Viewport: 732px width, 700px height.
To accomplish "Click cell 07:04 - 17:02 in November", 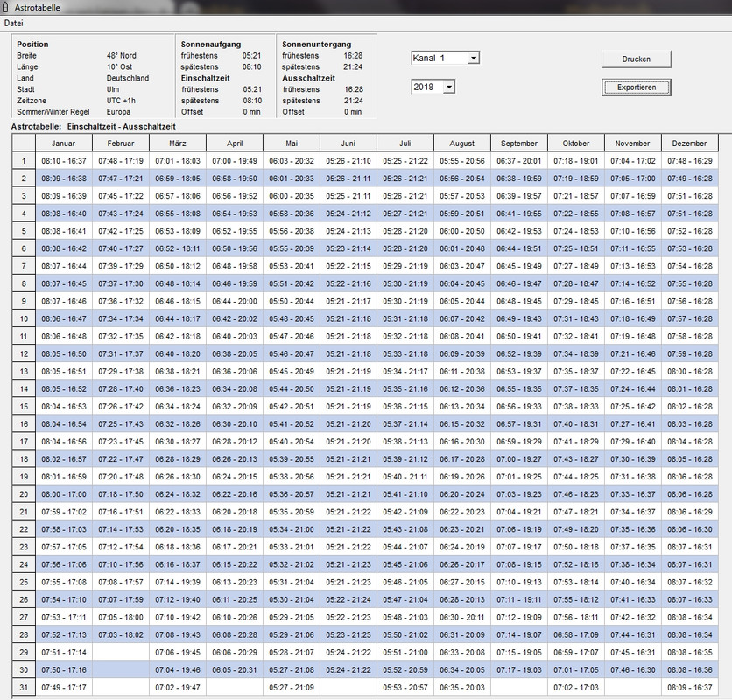I will click(634, 161).
